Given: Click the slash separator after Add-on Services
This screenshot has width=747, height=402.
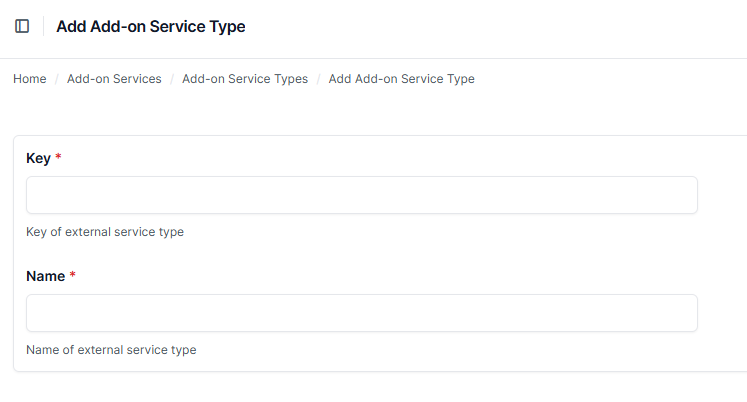Looking at the screenshot, I should click(172, 79).
